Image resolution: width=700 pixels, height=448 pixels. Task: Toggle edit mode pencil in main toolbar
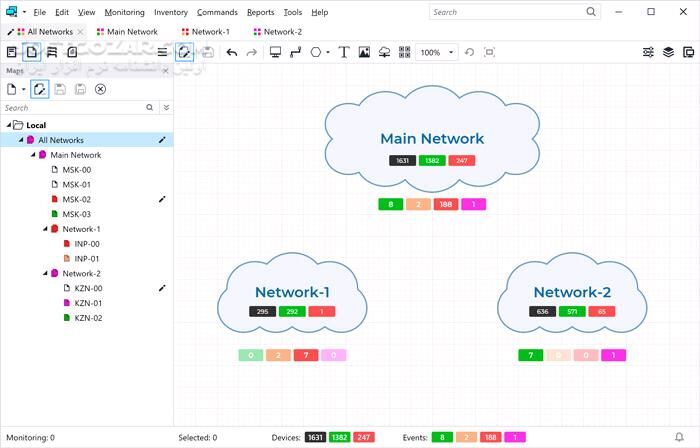click(x=185, y=52)
